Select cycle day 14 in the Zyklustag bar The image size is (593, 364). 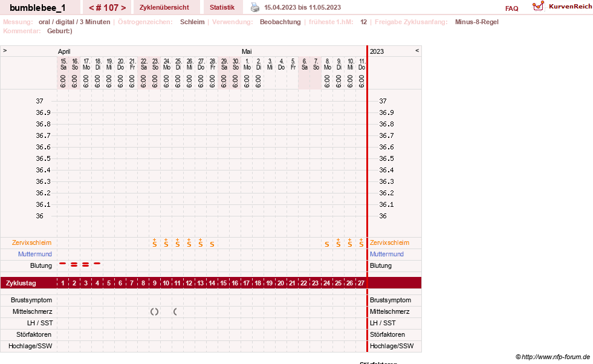(x=212, y=283)
